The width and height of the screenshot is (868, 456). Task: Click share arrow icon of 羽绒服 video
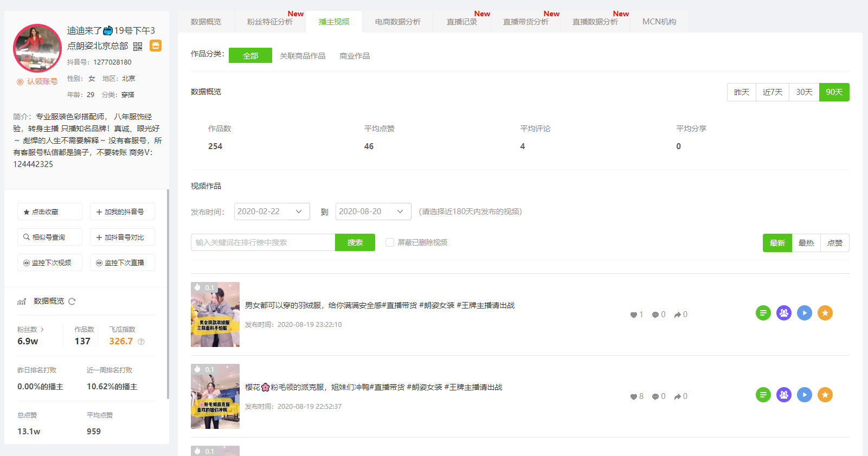click(x=678, y=315)
